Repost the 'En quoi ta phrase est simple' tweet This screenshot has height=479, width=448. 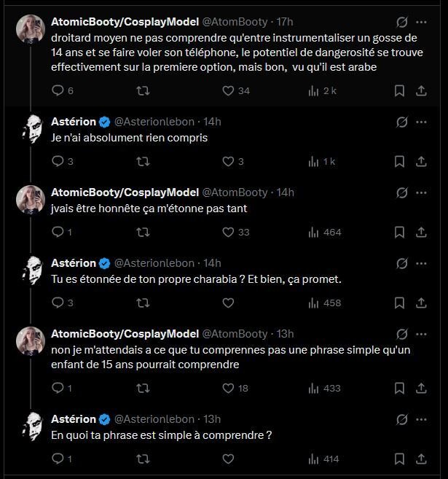point(143,459)
